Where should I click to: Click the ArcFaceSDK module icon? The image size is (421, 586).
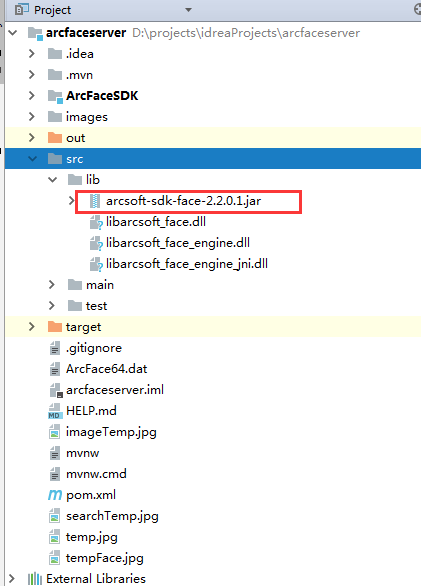pos(55,96)
